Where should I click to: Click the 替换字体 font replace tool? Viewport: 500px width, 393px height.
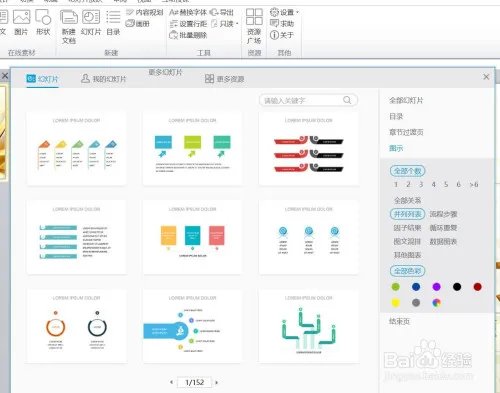point(188,12)
